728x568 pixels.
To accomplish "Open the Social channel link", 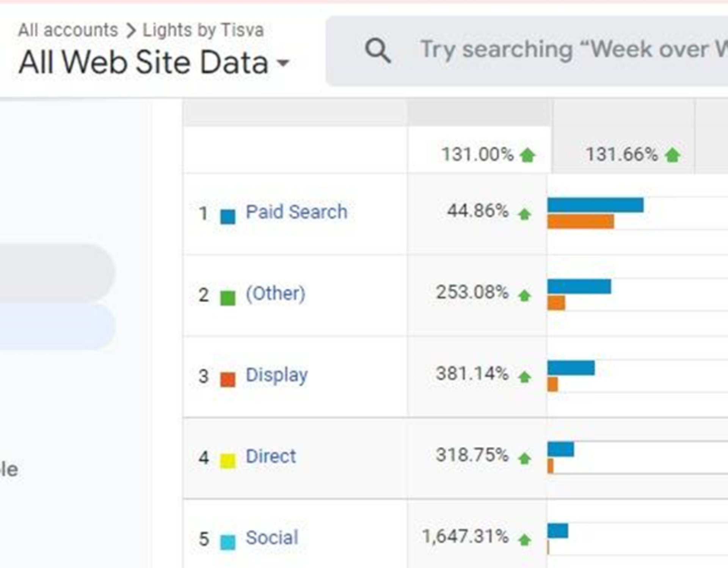I will click(272, 538).
